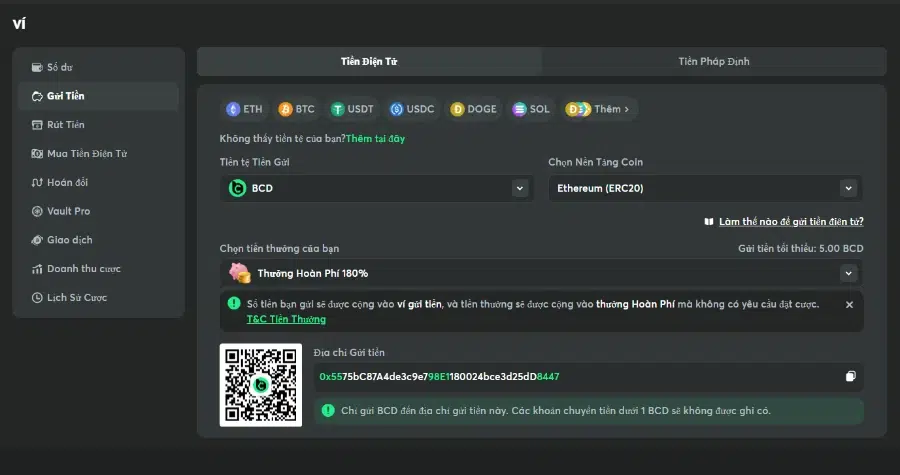The image size is (900, 475).
Task: Choose the ETH coin chip
Action: (245, 109)
